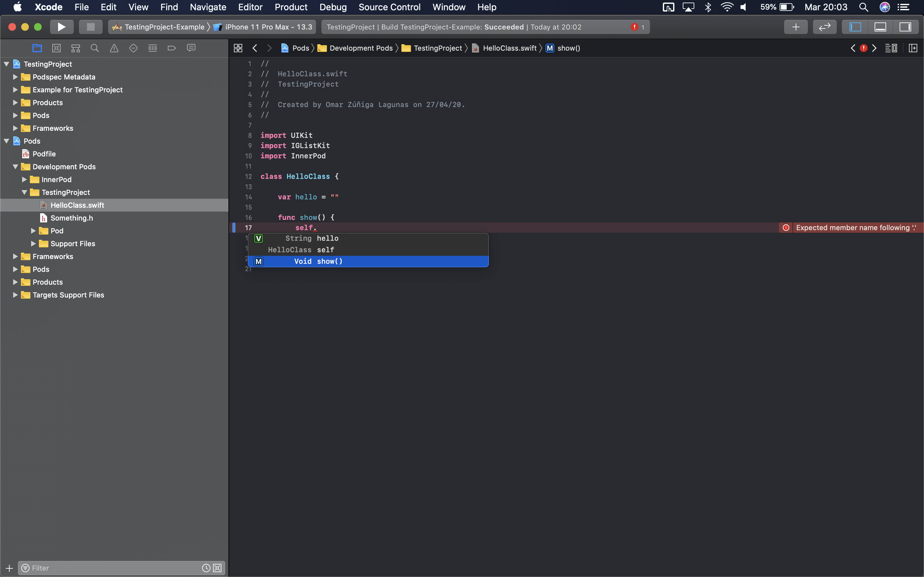Viewport: 924px width, 577px height.
Task: Open the Source Control navigator icon
Action: [56, 48]
